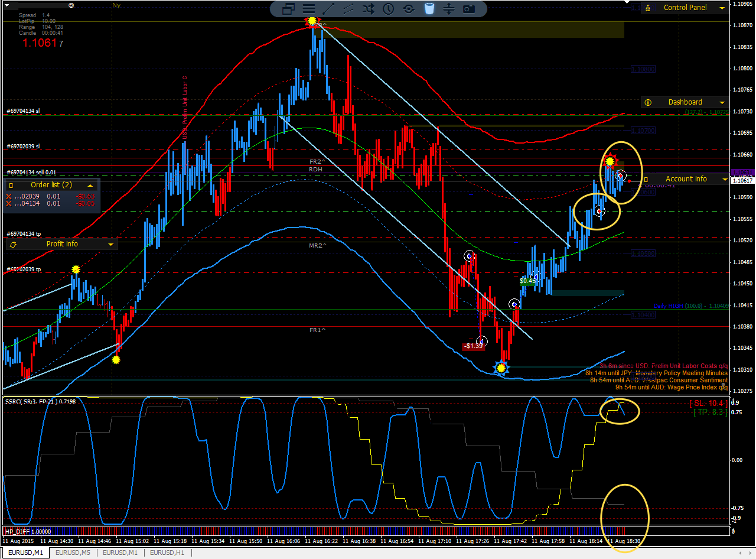Click the FR1^ level label
756x559 pixels.
click(318, 330)
